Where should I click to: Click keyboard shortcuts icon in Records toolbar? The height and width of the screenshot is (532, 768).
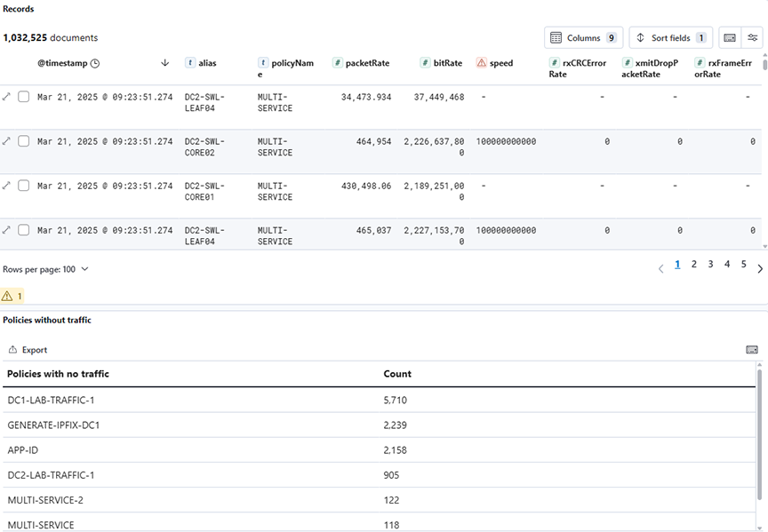click(729, 38)
